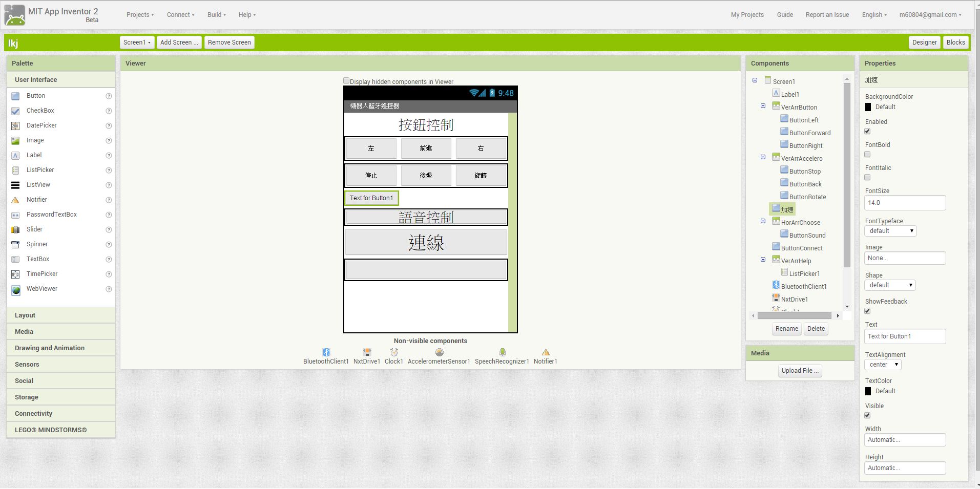Open the BackgroundColor swatch
The width and height of the screenshot is (980, 489).
pos(868,107)
